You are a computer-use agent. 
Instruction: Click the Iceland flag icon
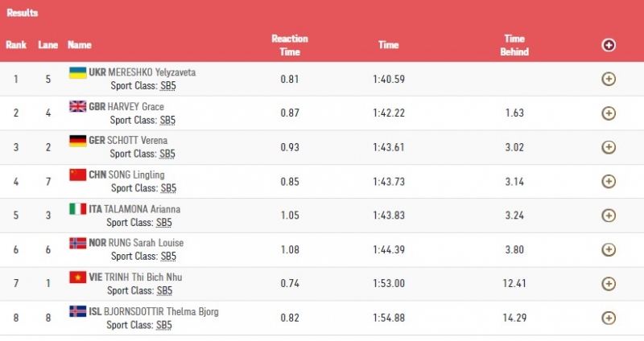pos(77,311)
